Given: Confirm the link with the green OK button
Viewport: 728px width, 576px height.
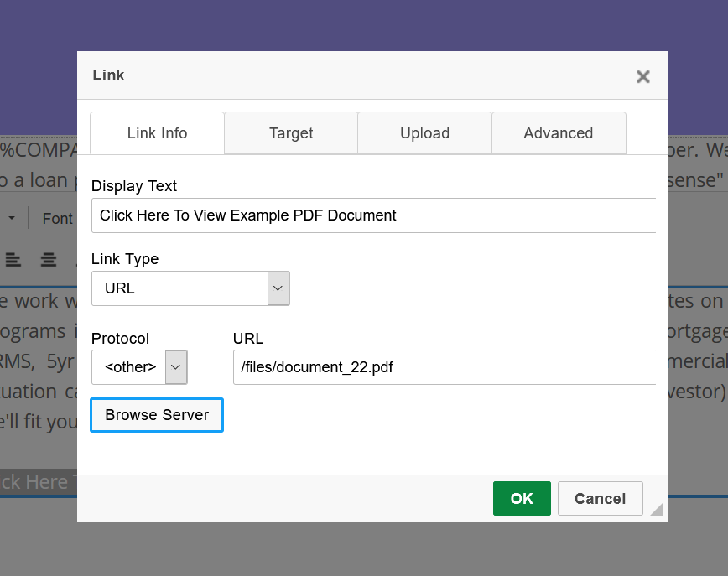Looking at the screenshot, I should [x=522, y=499].
